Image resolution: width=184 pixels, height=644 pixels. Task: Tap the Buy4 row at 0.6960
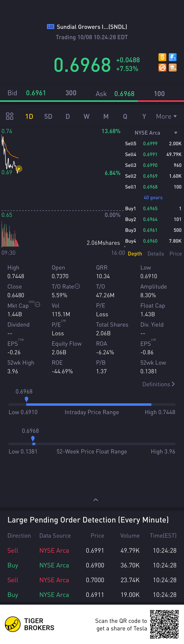pyautogui.click(x=153, y=241)
